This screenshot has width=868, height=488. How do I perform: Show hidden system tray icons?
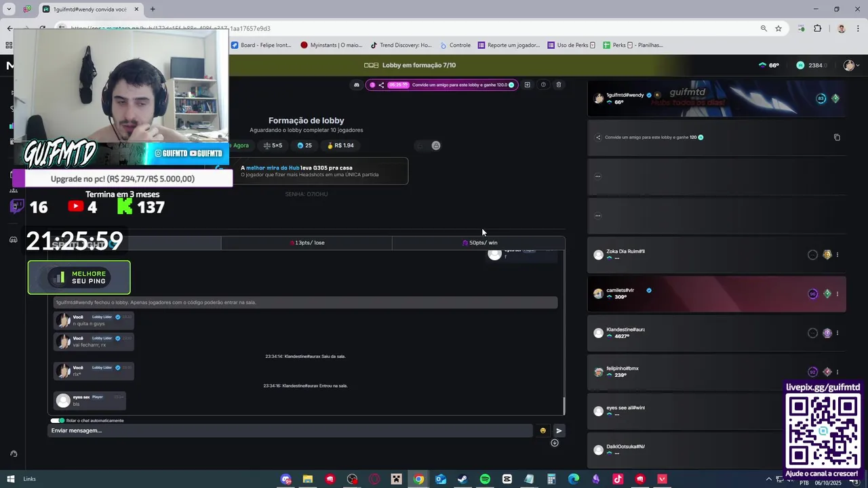(769, 479)
